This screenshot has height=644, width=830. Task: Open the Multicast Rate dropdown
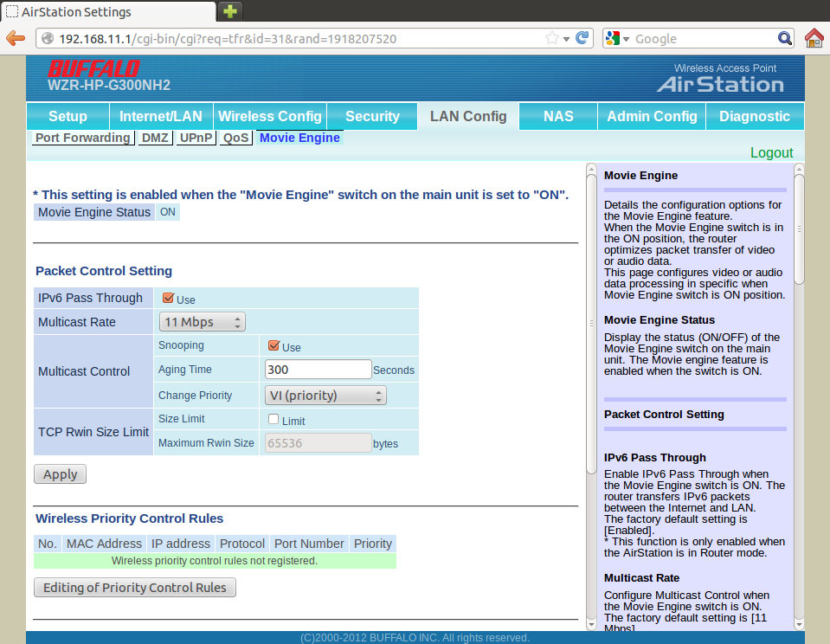pyautogui.click(x=203, y=322)
